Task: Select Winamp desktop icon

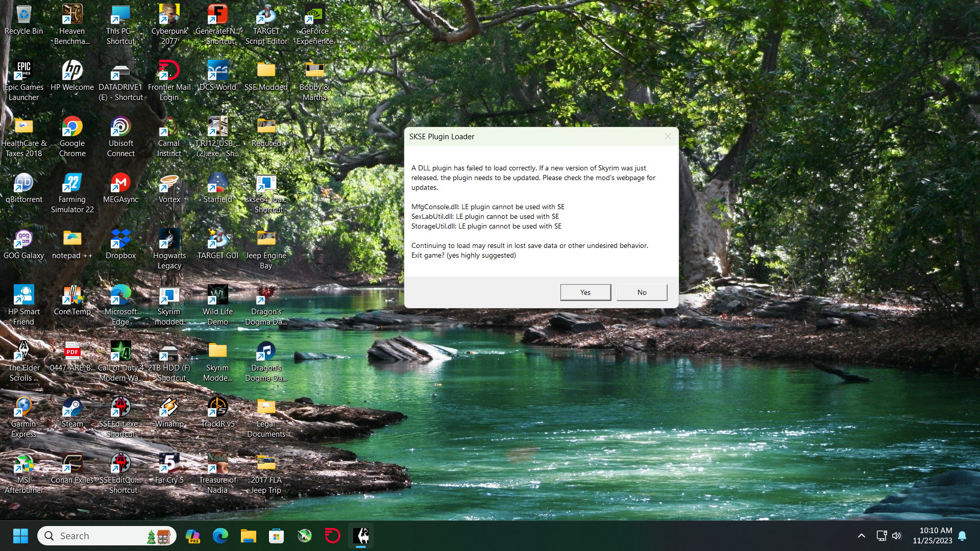Action: 169,413
